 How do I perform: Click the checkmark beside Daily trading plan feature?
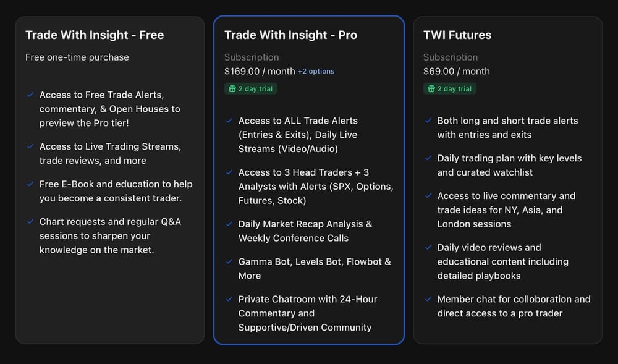(427, 158)
